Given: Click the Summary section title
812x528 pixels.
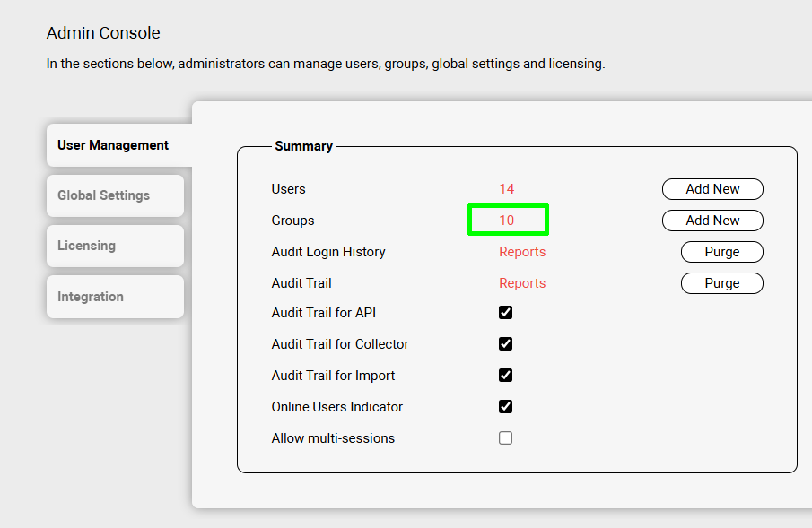Looking at the screenshot, I should (303, 146).
